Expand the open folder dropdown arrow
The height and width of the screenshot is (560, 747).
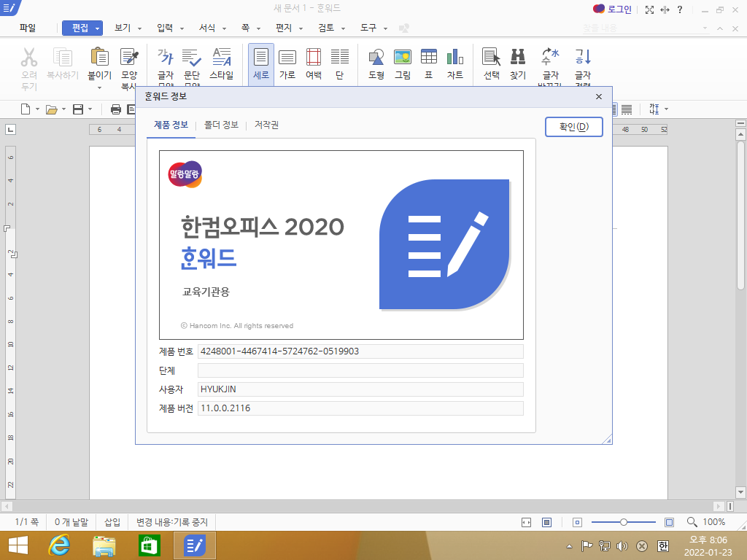tap(64, 109)
